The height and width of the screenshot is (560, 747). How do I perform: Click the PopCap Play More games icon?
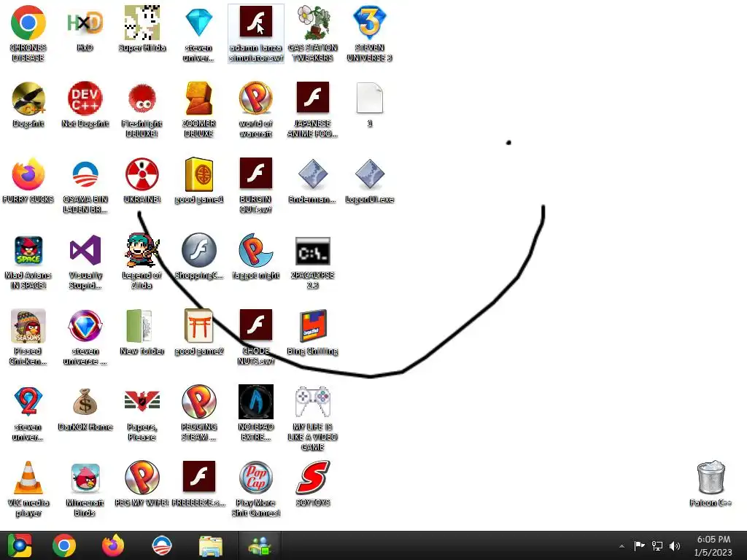coord(256,478)
